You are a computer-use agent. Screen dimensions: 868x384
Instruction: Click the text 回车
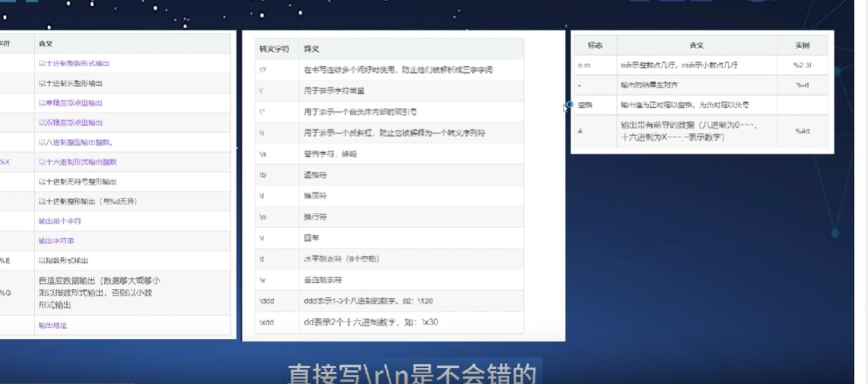311,238
